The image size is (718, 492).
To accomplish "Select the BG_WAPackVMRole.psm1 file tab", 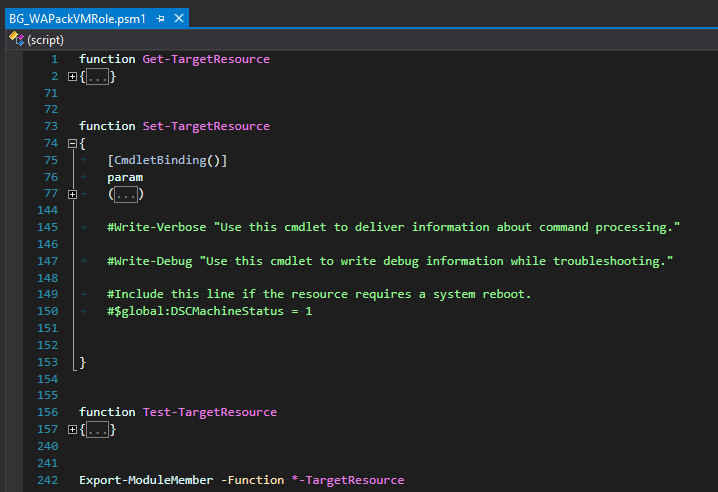I will pyautogui.click(x=70, y=18).
